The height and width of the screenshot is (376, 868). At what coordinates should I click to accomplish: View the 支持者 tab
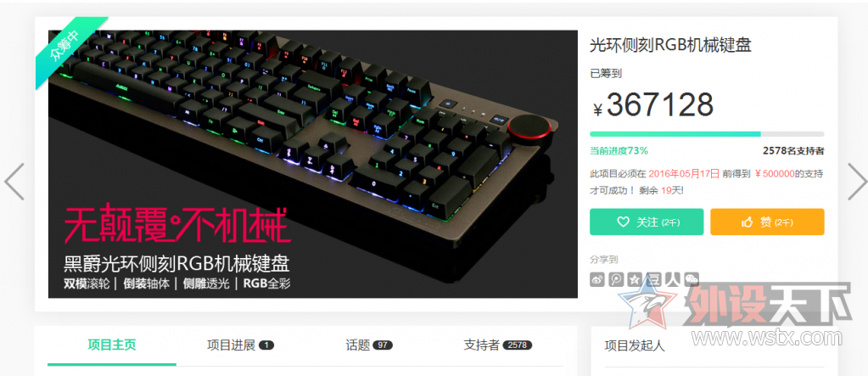pyautogui.click(x=498, y=345)
